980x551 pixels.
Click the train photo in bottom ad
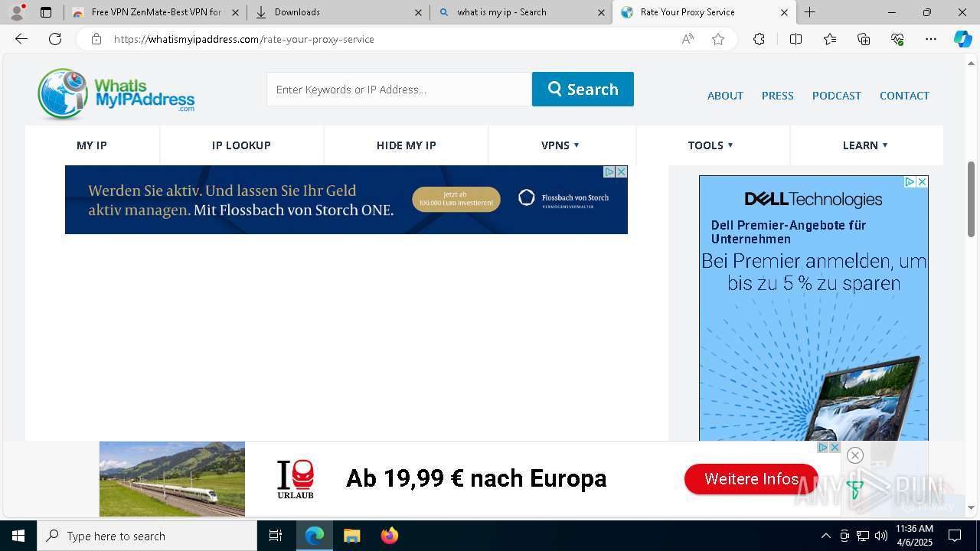coord(172,479)
